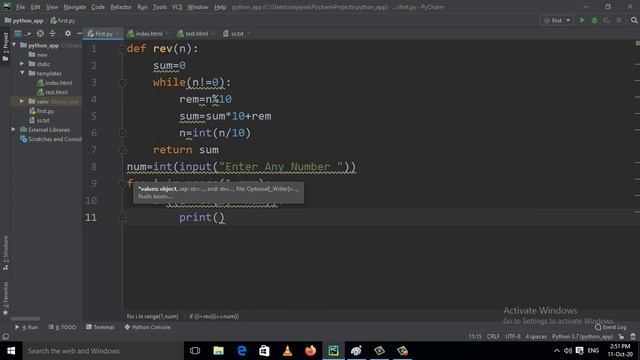Collapse the python_app root folder
The width and height of the screenshot is (640, 360).
[14, 45]
